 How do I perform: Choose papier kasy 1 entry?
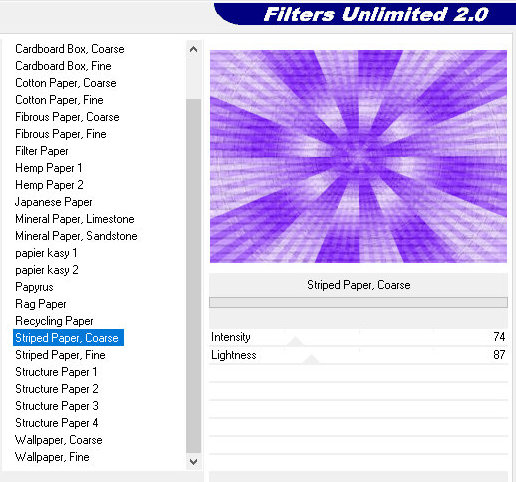pyautogui.click(x=46, y=253)
